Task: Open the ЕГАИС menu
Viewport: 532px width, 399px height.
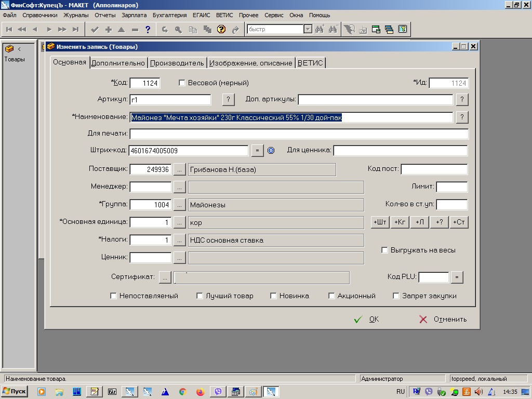Action: tap(201, 15)
